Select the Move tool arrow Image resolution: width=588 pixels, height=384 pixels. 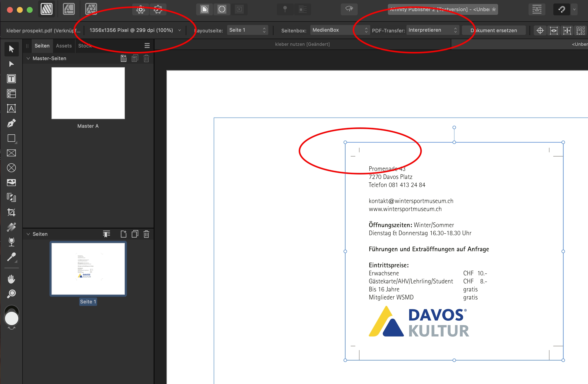(11, 49)
